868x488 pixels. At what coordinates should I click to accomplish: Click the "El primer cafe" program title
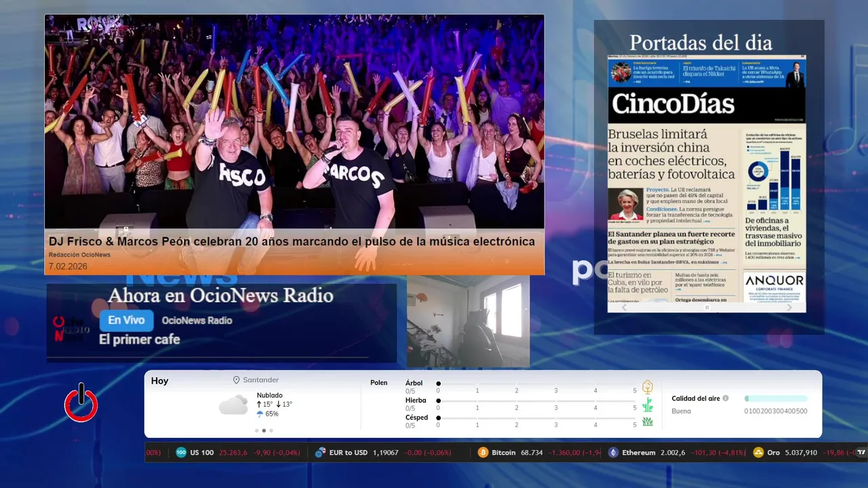pyautogui.click(x=140, y=340)
